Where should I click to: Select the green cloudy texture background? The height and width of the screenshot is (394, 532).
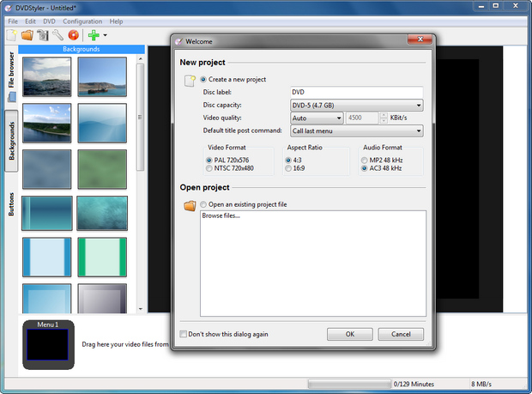tap(102, 169)
